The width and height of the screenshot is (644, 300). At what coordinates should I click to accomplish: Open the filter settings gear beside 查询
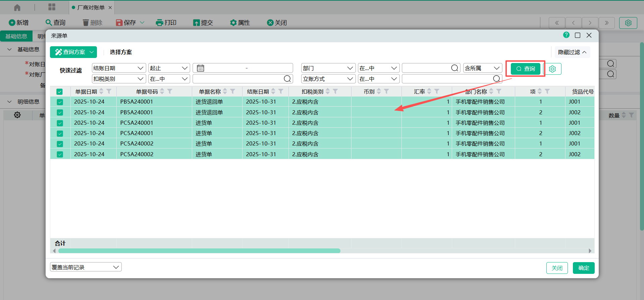[552, 69]
